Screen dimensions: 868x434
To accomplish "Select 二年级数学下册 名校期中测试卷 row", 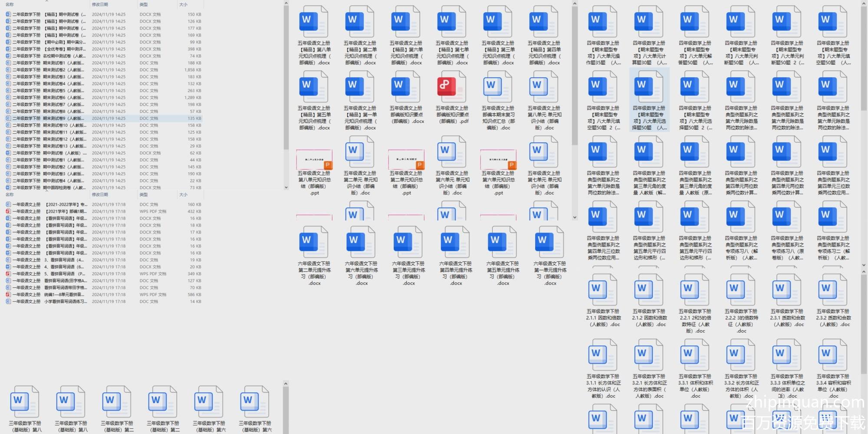I will pos(104,56).
